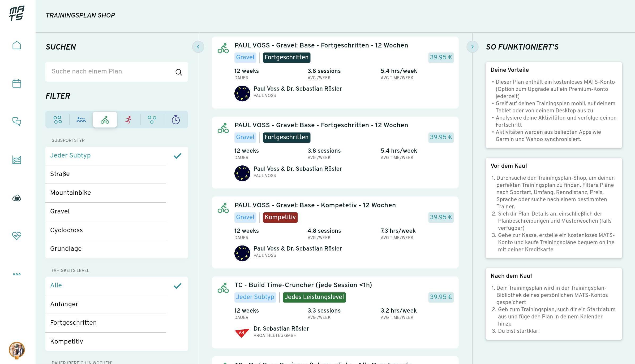Select the running sport filter icon

pos(128,120)
